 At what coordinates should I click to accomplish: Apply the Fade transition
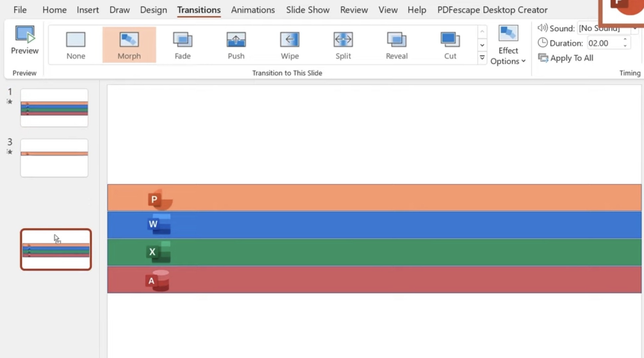pyautogui.click(x=182, y=45)
